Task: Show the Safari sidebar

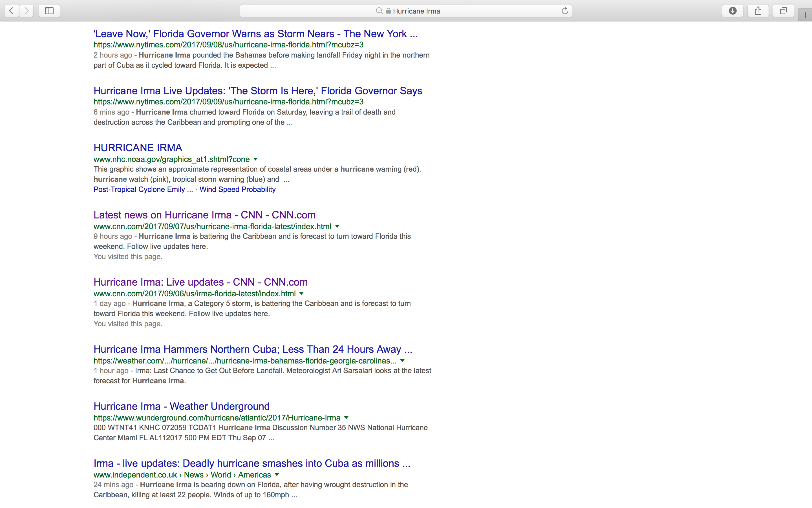Action: point(49,11)
